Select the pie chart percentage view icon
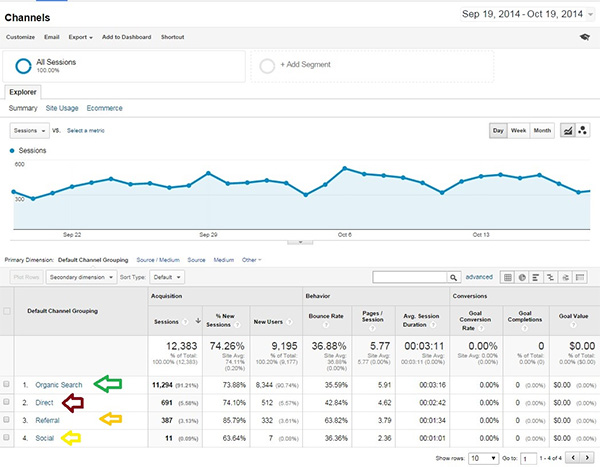 [x=522, y=276]
